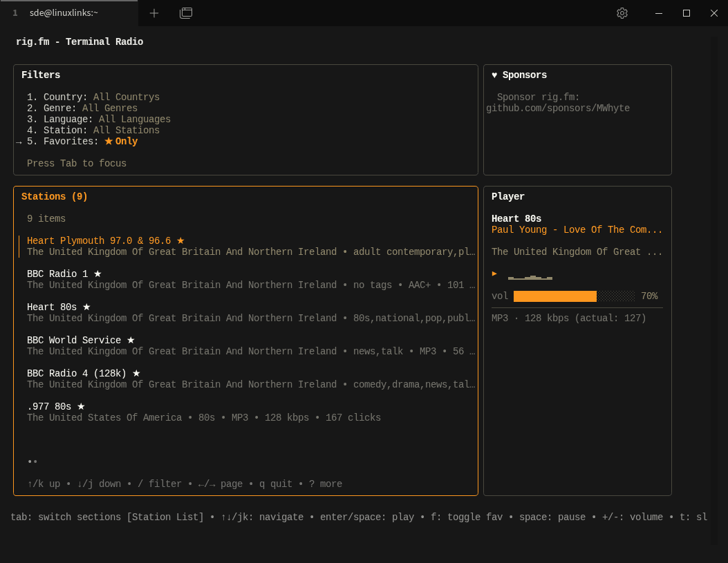Click the star next to Heart 80s station
The width and height of the screenshot is (728, 563).
[86, 307]
